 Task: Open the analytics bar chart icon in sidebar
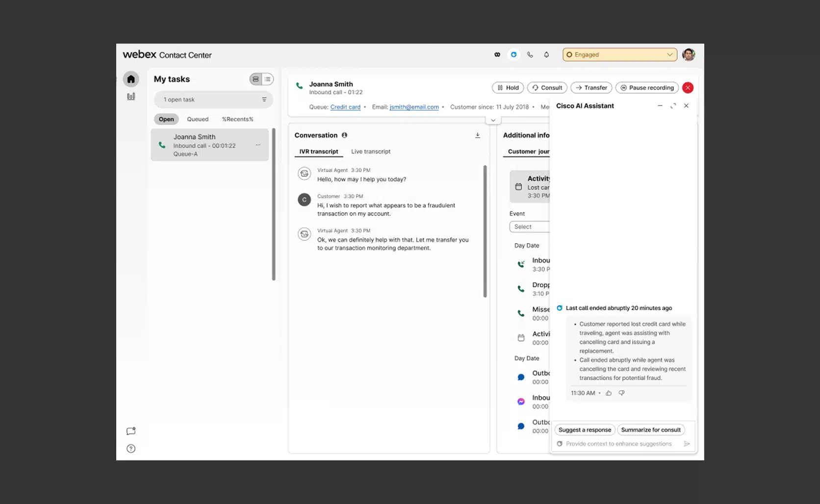[131, 97]
